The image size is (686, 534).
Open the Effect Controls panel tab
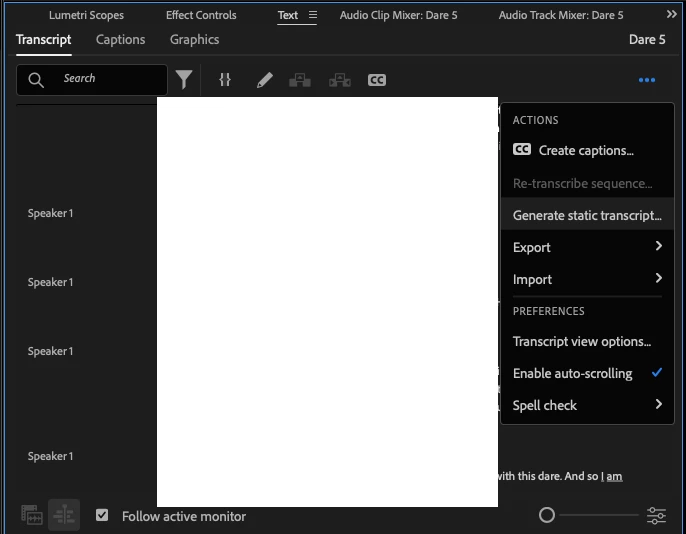(201, 15)
